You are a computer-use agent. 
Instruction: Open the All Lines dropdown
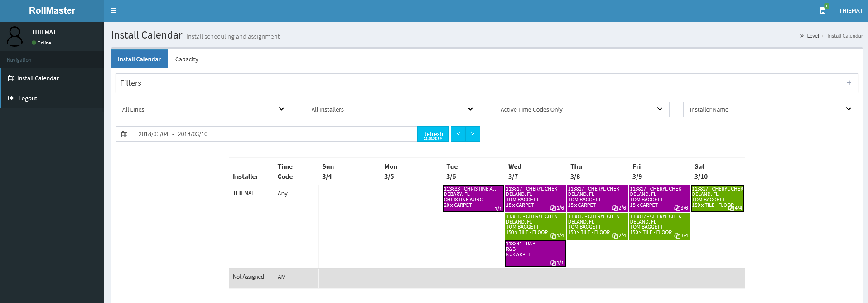(x=203, y=109)
